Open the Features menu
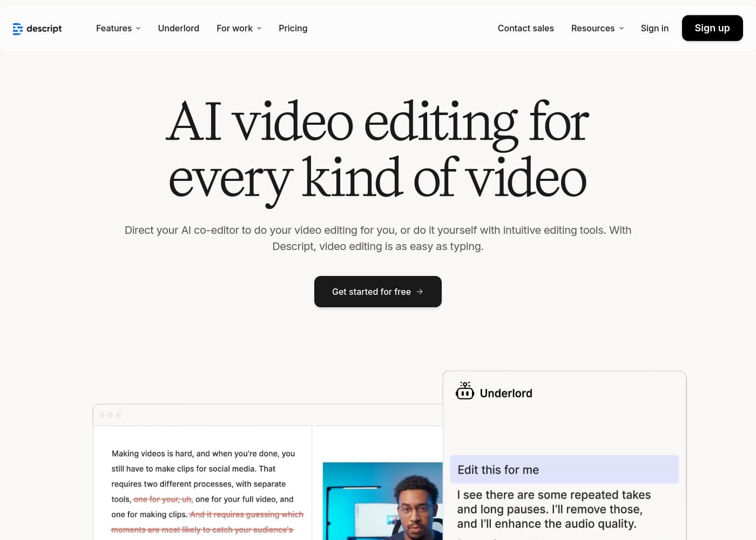Viewport: 756px width, 540px height. point(118,28)
